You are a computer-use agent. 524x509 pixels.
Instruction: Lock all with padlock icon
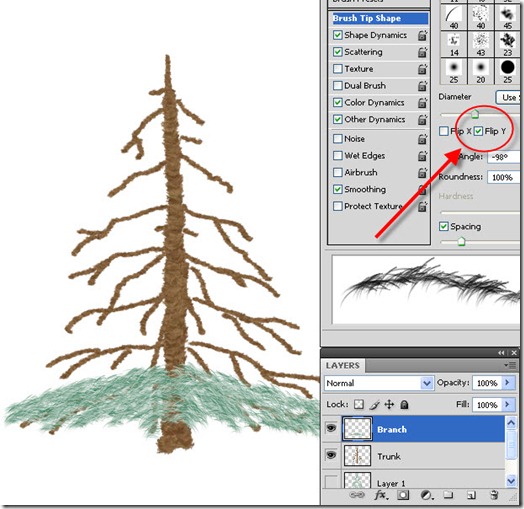point(404,405)
